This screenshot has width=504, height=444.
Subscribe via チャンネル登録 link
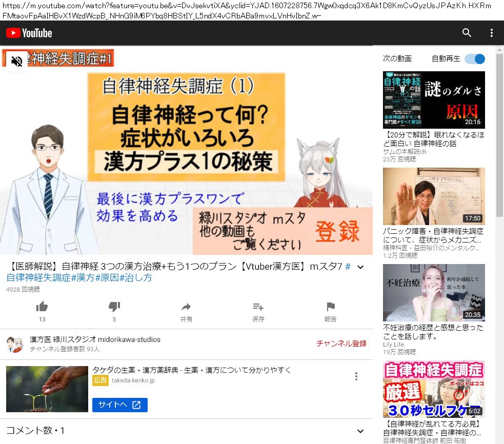pyautogui.click(x=341, y=344)
